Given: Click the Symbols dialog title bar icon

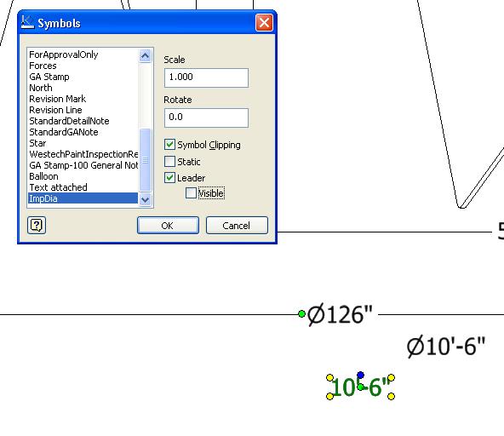Looking at the screenshot, I should point(27,22).
